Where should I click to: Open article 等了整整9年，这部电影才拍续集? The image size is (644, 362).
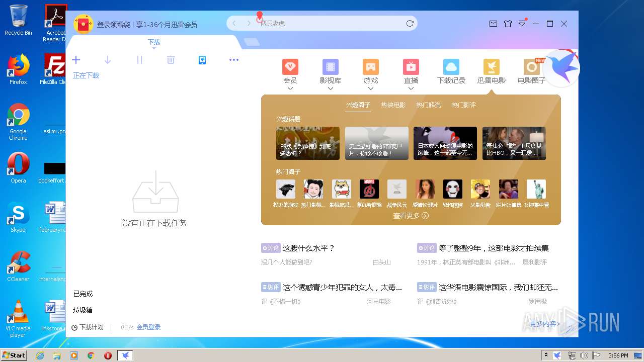click(x=494, y=248)
